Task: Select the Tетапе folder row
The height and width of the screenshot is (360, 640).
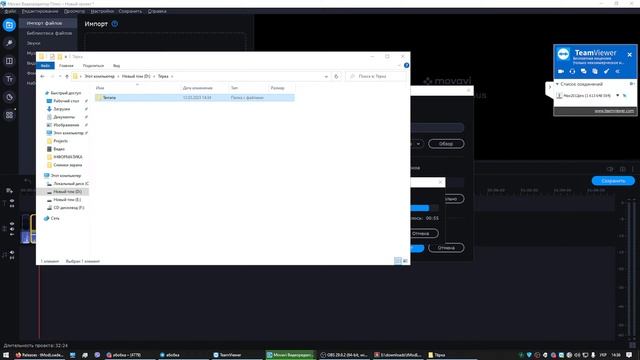Action: tap(194, 98)
